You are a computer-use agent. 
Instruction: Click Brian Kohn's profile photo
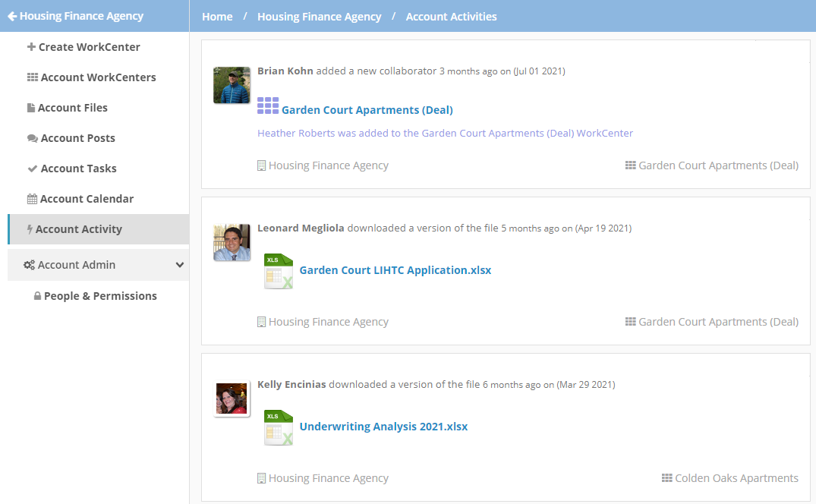(x=232, y=85)
